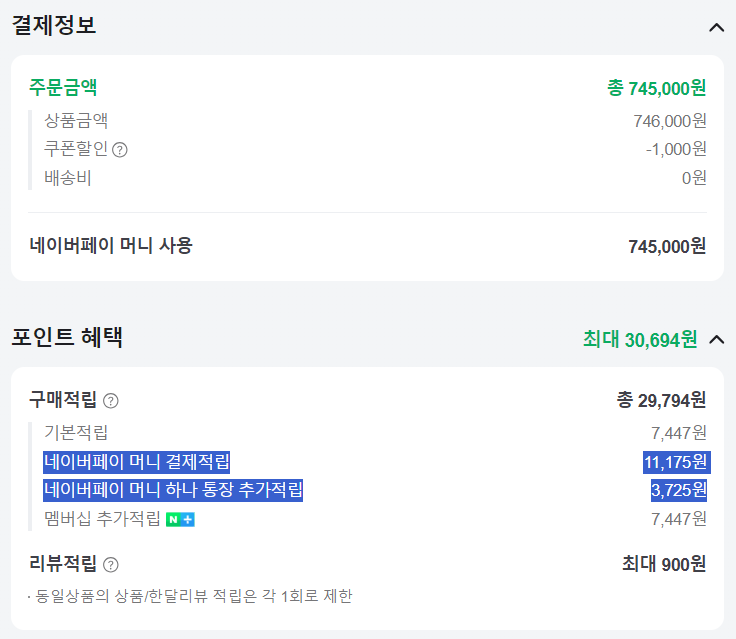Screen dimensions: 736x639
Task: Click highlighted 네이버페이 머니 결제적립 text
Action: coord(137,462)
